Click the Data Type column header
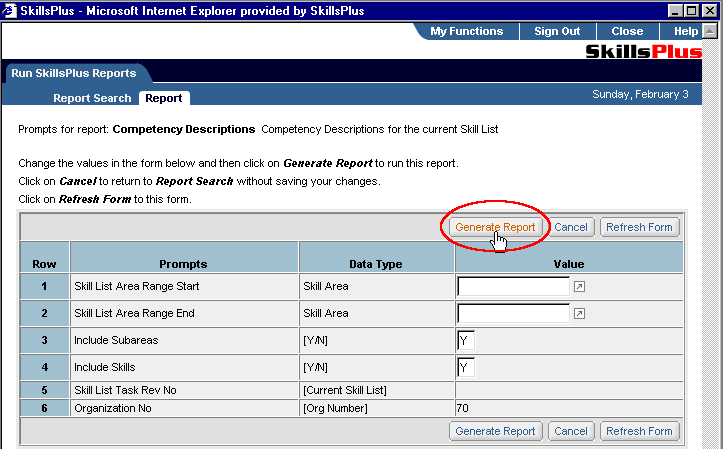This screenshot has width=723, height=449. 376,257
